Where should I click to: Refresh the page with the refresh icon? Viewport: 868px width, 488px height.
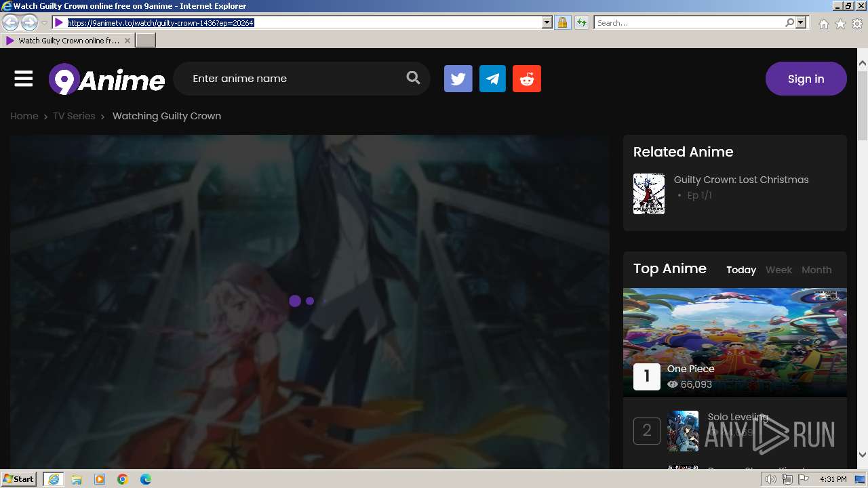tap(581, 23)
